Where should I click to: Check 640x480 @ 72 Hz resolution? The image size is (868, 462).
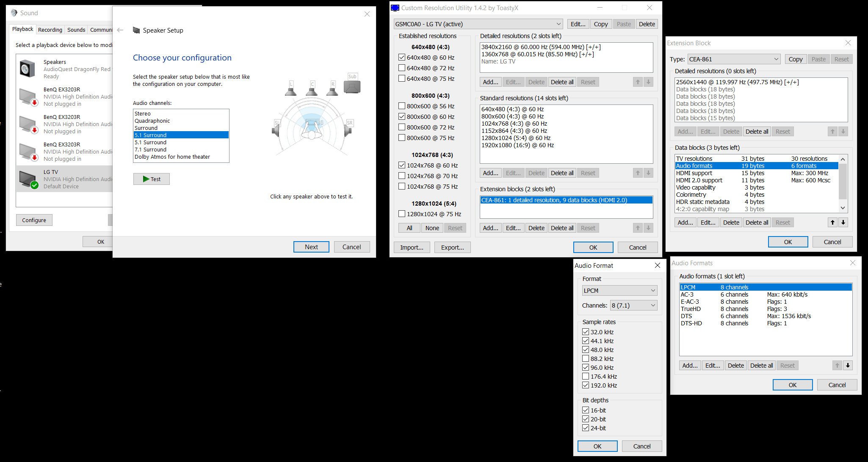click(402, 68)
